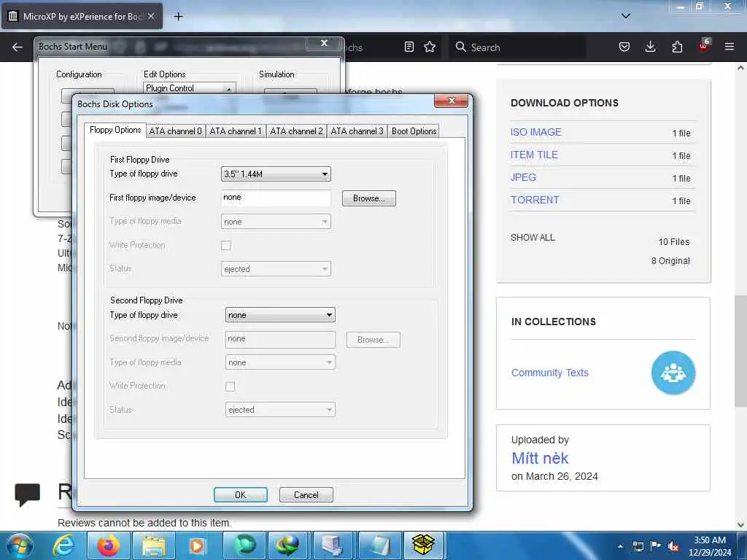
Task: Toggle first floppy Write Protection checkbox
Action: point(226,245)
